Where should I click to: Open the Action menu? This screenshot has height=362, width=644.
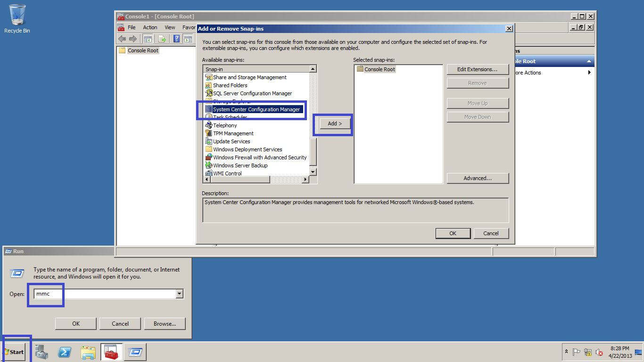point(150,27)
